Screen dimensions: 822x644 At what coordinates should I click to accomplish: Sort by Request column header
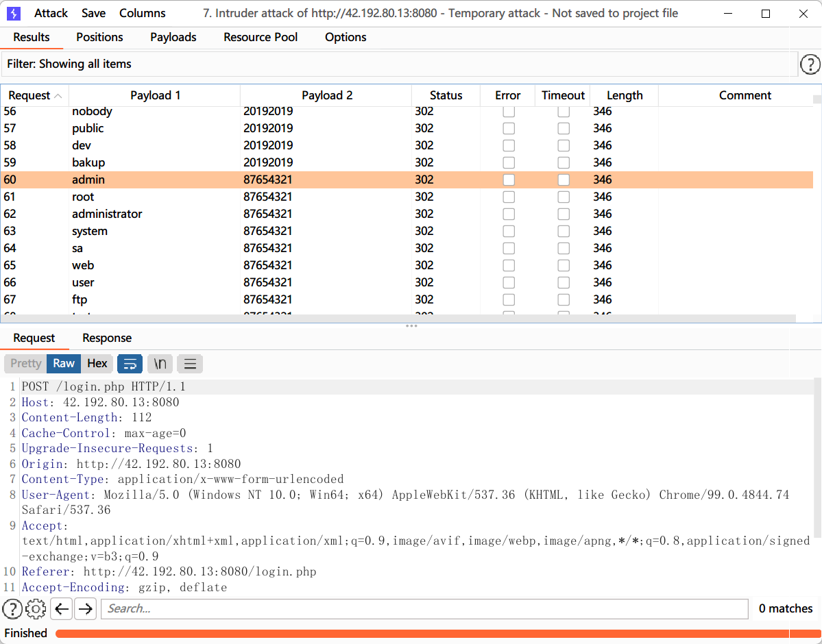34,95
